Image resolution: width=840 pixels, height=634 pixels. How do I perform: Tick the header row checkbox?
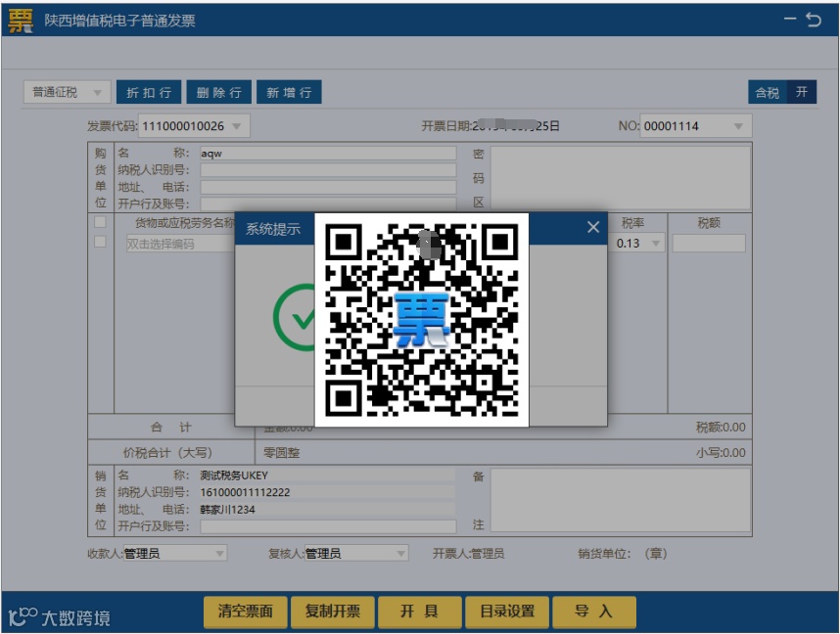[100, 222]
